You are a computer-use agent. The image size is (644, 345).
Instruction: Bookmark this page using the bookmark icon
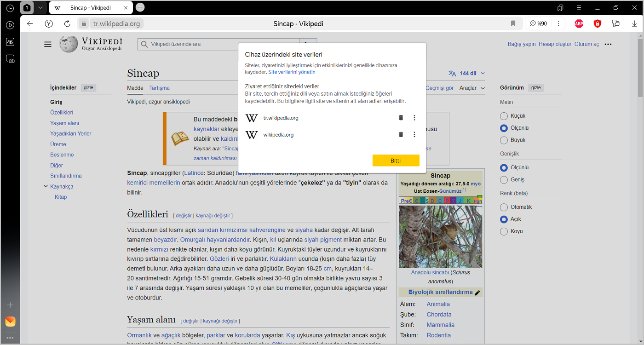point(513,23)
